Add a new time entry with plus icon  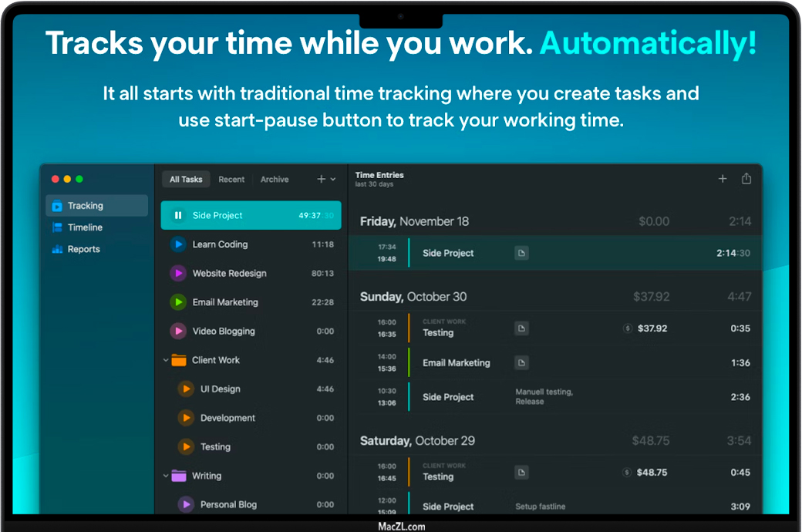click(x=723, y=179)
